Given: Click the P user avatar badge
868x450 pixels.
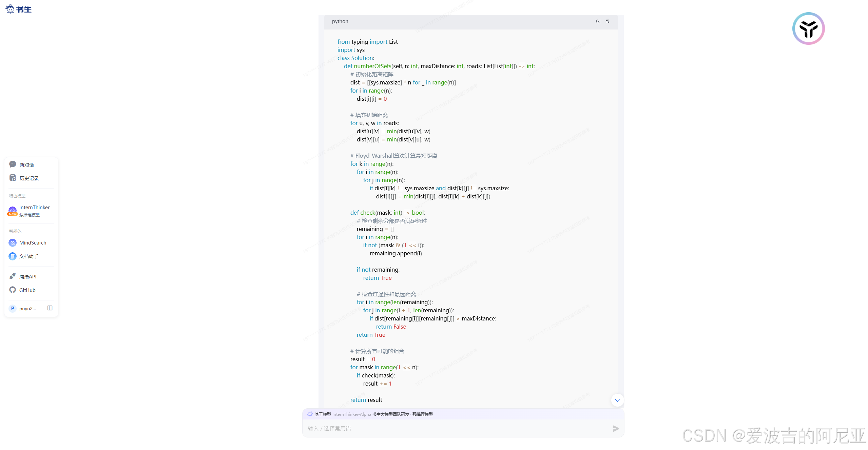Looking at the screenshot, I should click(13, 309).
